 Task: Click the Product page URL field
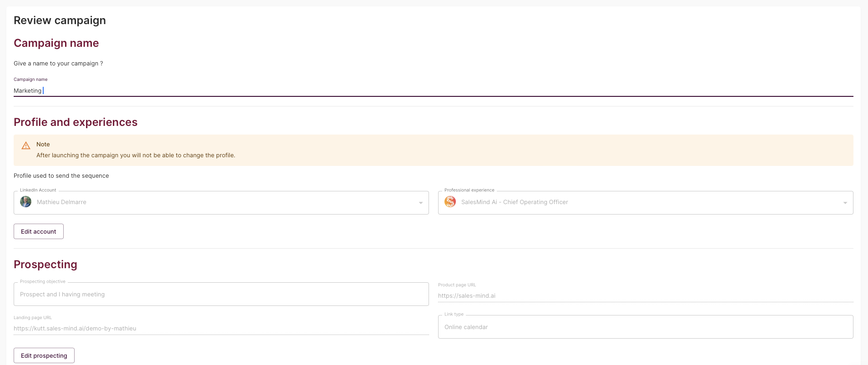pos(646,295)
